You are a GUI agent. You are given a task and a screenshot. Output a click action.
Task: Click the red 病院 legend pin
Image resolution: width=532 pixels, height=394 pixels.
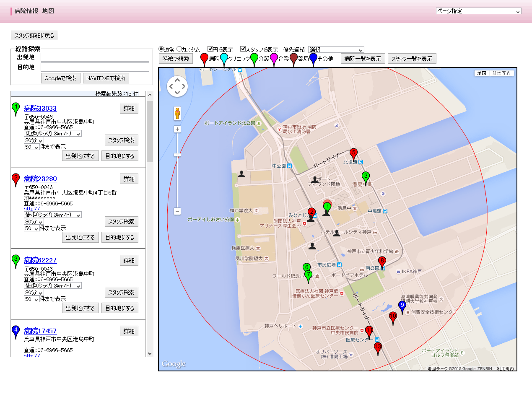204,60
